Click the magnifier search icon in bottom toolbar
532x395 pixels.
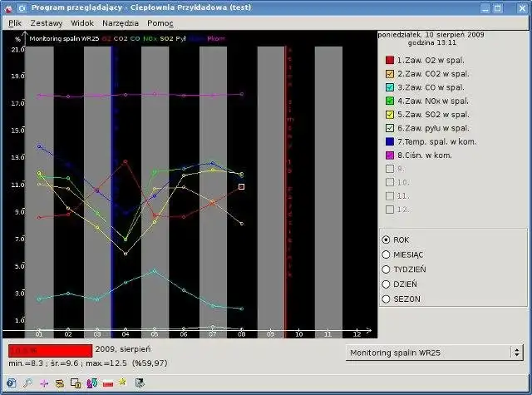point(27,383)
